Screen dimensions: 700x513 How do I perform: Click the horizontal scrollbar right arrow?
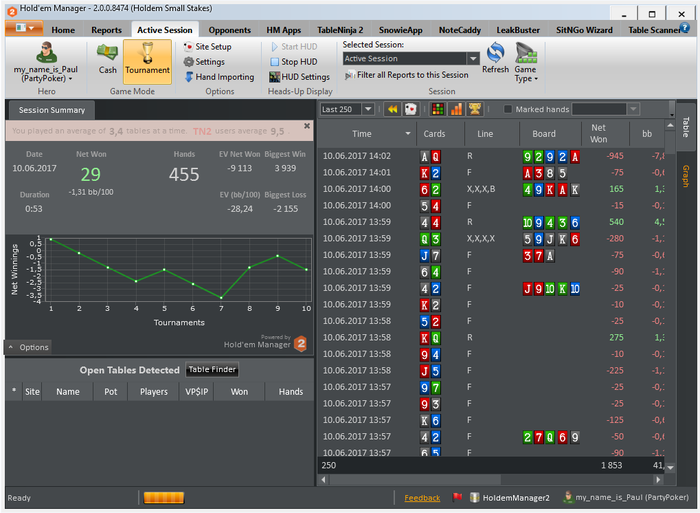coord(658,480)
